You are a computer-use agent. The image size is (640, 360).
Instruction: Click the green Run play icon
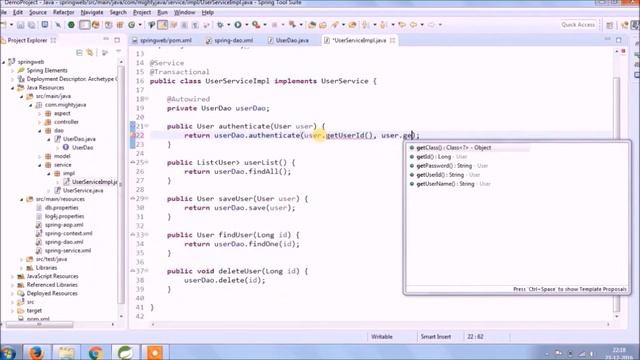(238, 25)
